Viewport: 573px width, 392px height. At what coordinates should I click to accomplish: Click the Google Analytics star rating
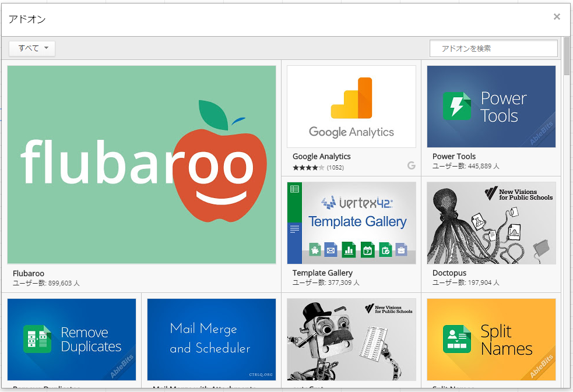click(308, 168)
